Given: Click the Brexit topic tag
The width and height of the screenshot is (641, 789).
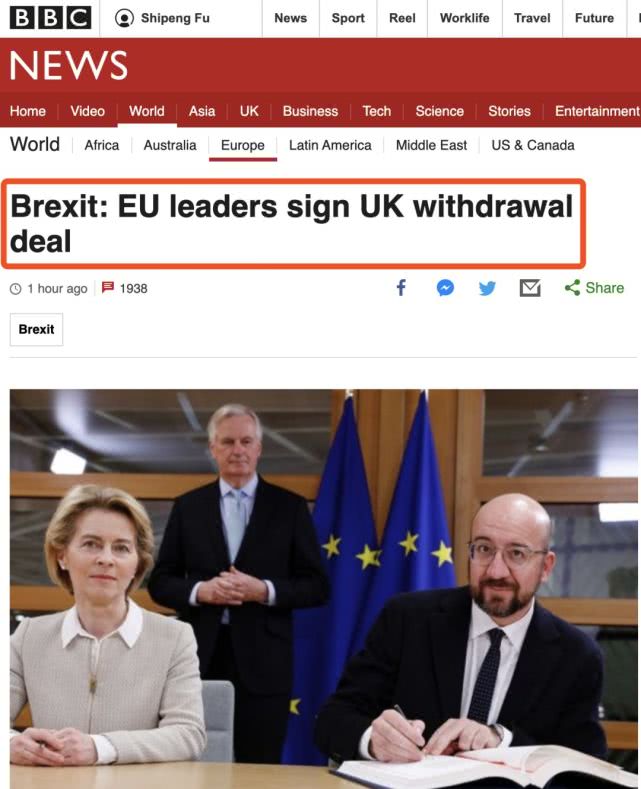Looking at the screenshot, I should click(36, 329).
